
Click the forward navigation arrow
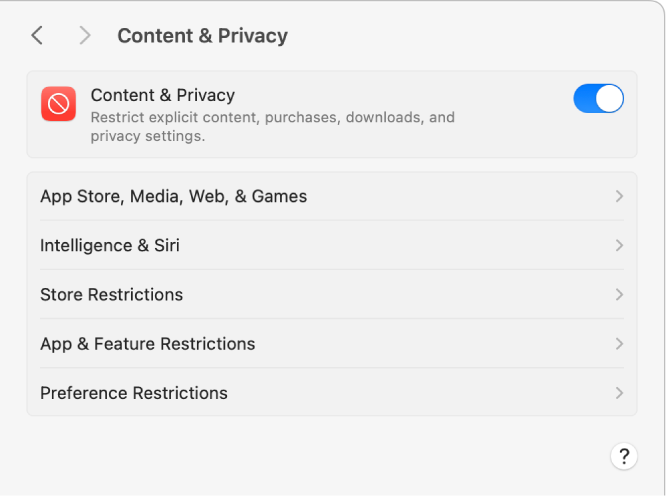click(85, 36)
